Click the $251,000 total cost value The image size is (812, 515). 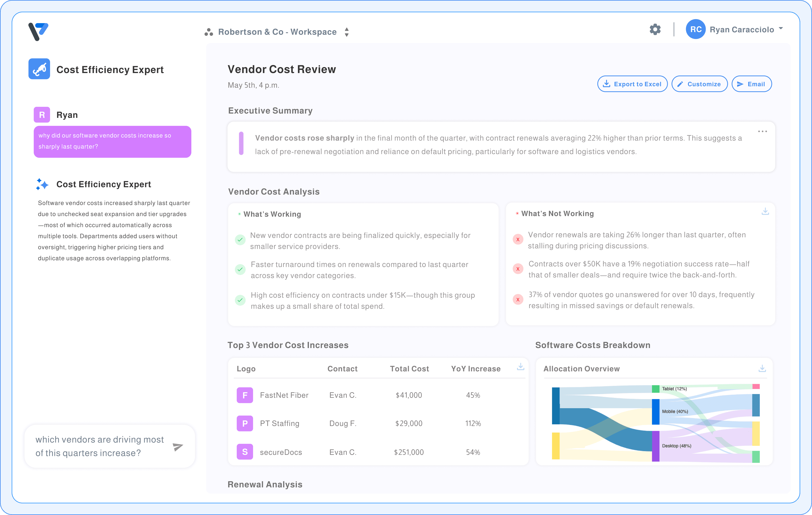pos(409,452)
